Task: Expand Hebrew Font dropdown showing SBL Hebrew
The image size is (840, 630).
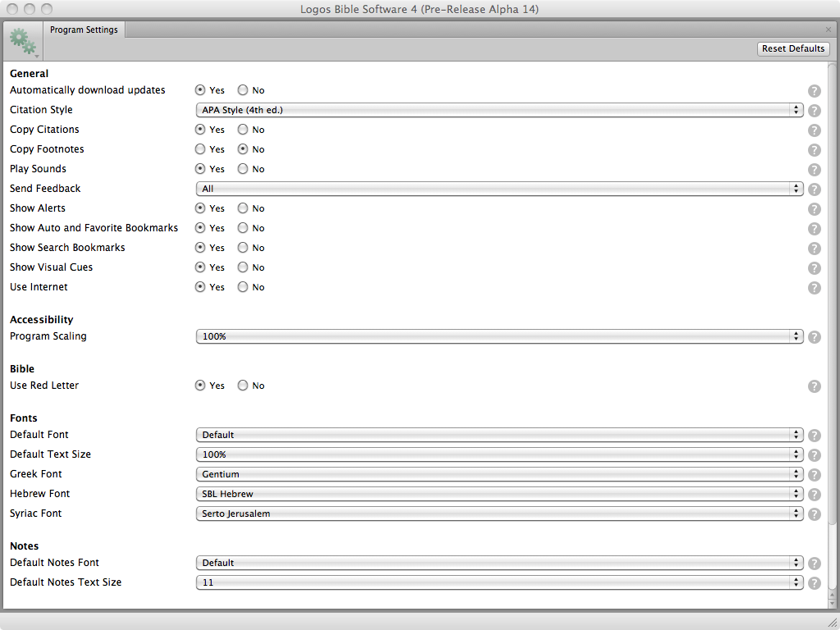Action: click(500, 494)
